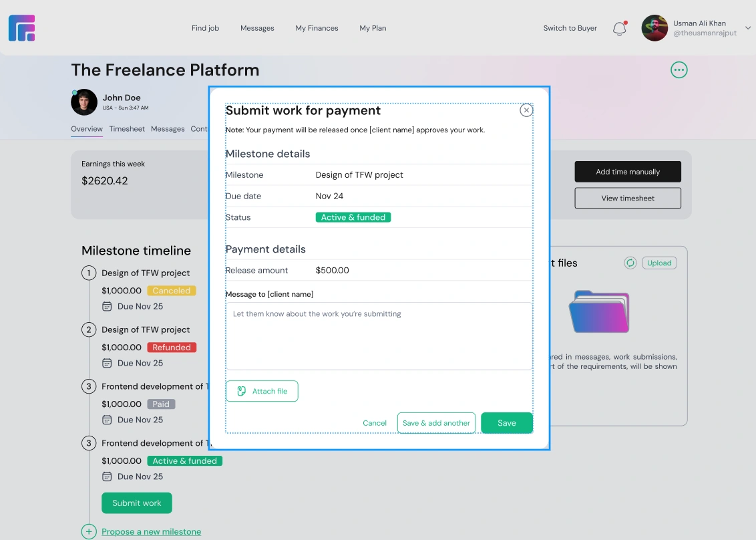Open the notifications bell

(x=620, y=29)
